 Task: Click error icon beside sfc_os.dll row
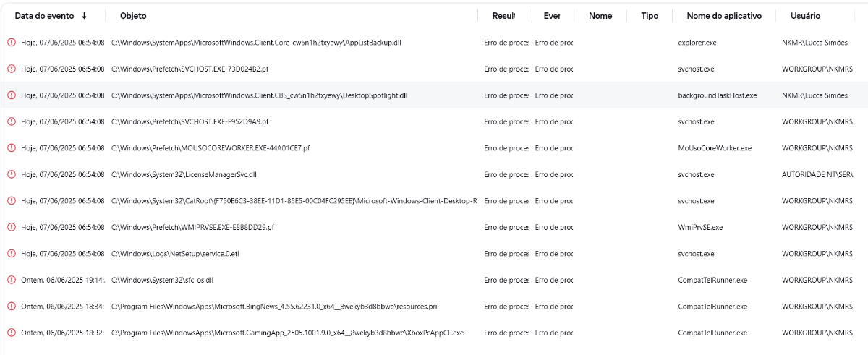coord(12,280)
